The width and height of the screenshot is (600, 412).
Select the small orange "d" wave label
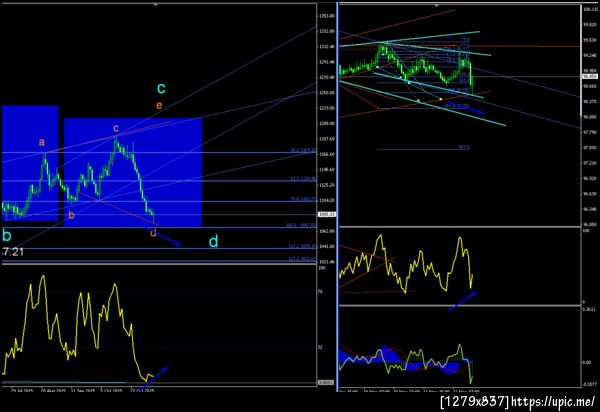pos(153,232)
